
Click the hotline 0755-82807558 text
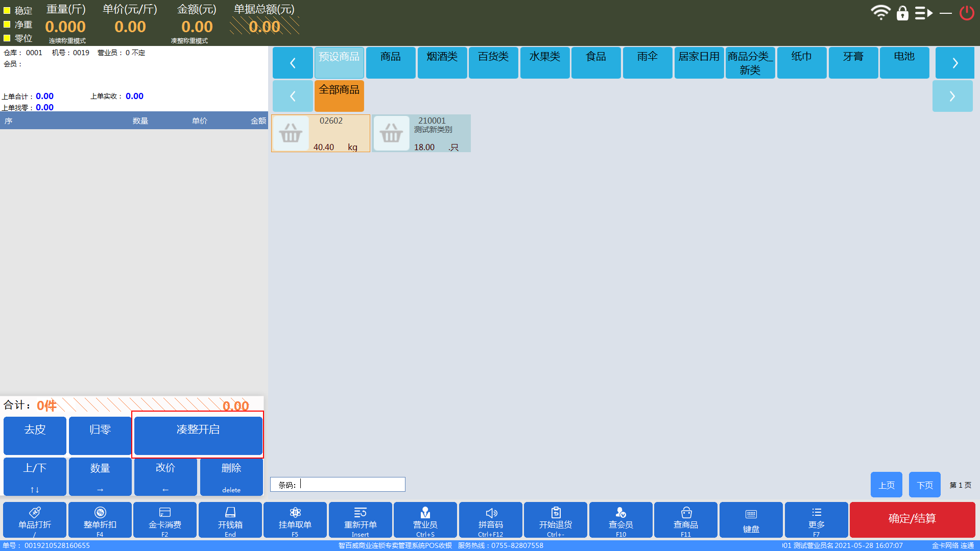(517, 545)
